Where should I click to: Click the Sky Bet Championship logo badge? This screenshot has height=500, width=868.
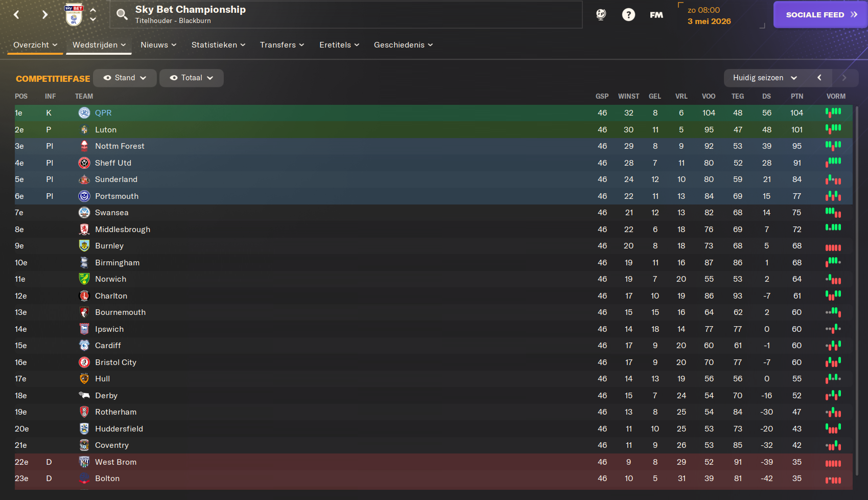coord(74,14)
